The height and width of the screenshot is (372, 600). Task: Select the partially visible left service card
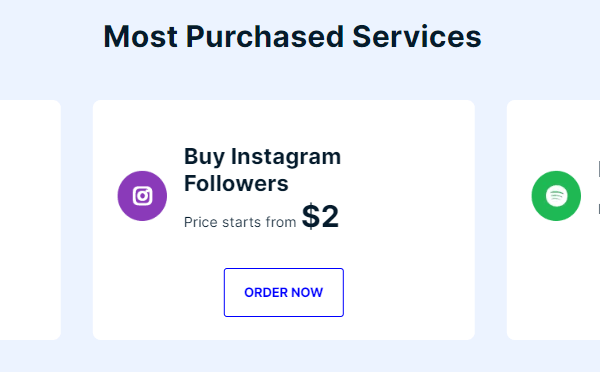tap(30, 220)
